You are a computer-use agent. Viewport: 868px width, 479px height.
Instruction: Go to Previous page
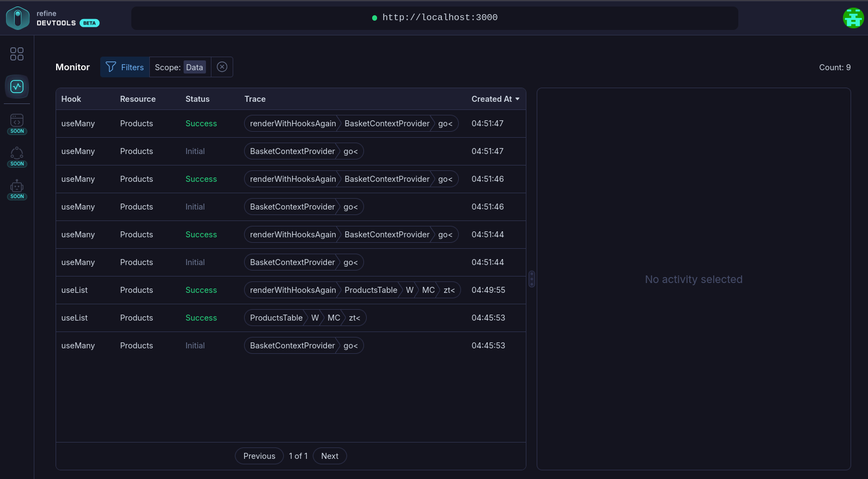259,456
